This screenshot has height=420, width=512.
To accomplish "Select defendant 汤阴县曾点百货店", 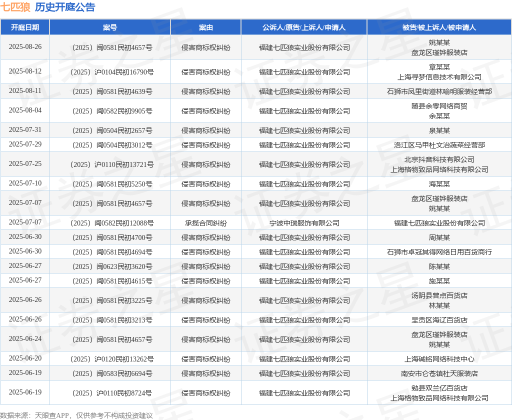I will click(x=439, y=295).
